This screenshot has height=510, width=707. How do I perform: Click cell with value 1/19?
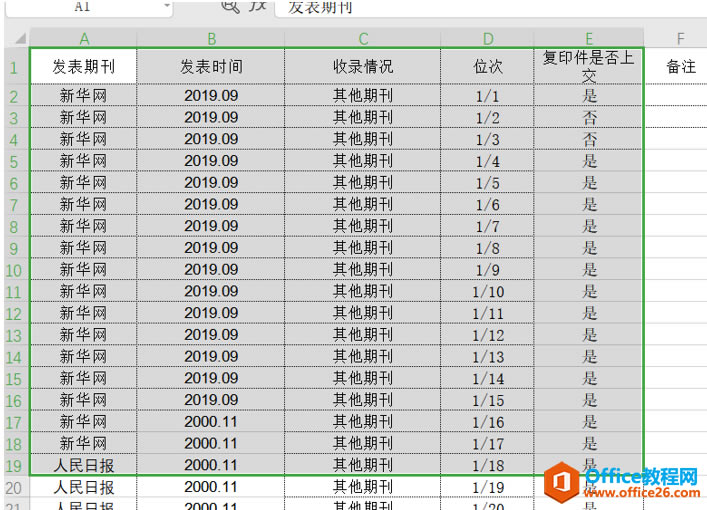[x=487, y=487]
